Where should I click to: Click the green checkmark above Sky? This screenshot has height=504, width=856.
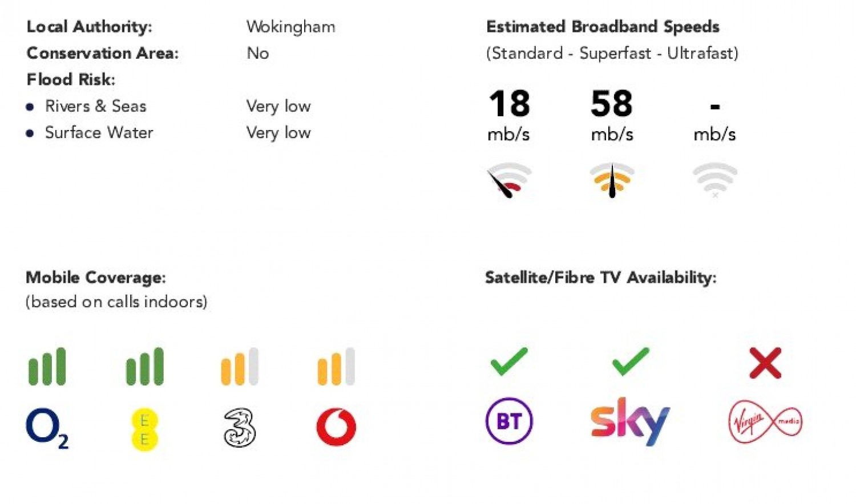pyautogui.click(x=630, y=361)
